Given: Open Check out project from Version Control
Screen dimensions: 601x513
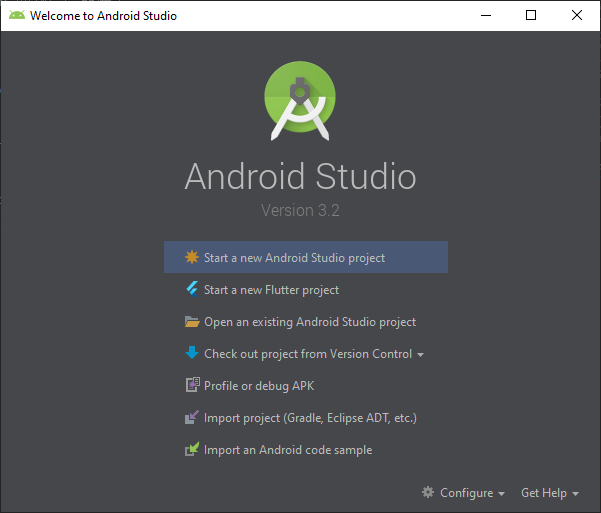Looking at the screenshot, I should pos(306,354).
